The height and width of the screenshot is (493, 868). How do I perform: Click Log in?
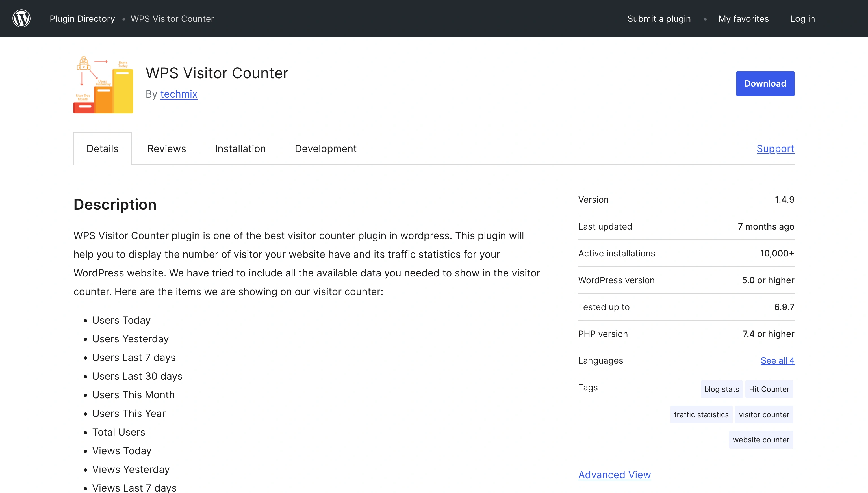tap(802, 19)
